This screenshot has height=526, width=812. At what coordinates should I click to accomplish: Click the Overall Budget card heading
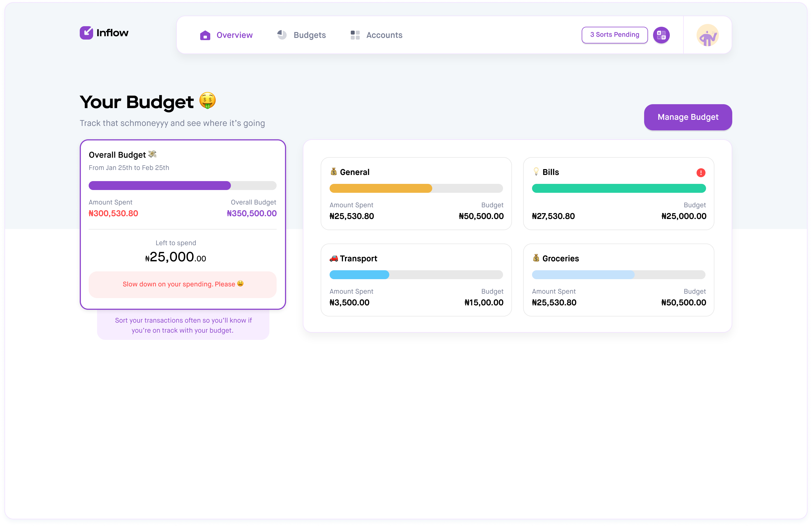[x=117, y=155]
